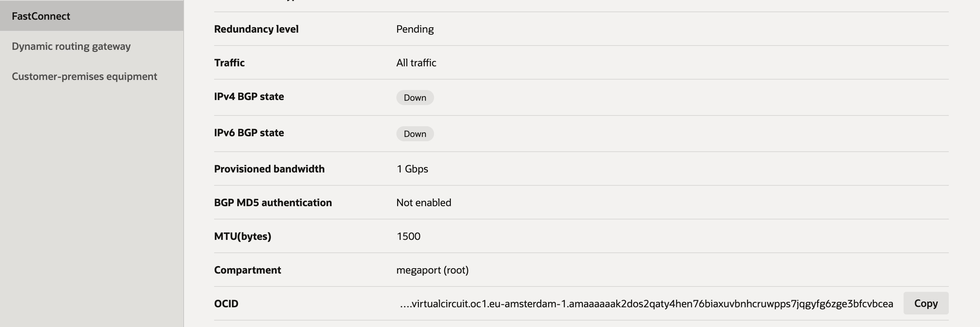Click the 1500 MTU value
This screenshot has height=327, width=980.
(408, 237)
